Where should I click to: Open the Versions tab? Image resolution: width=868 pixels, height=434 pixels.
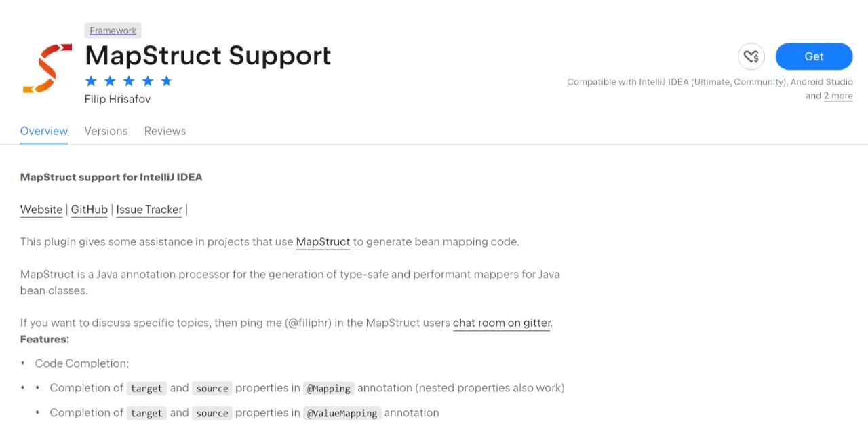[106, 131]
